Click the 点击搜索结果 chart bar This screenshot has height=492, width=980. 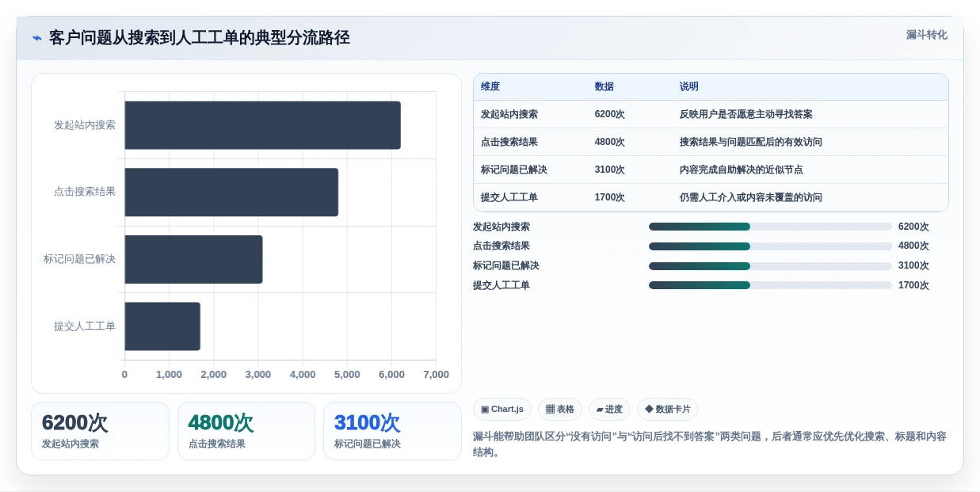pos(231,192)
